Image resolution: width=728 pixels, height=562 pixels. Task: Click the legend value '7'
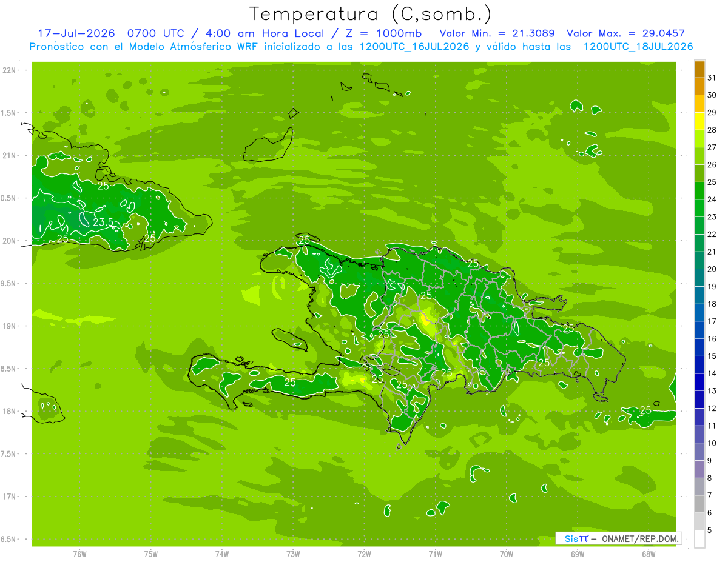pos(709,495)
